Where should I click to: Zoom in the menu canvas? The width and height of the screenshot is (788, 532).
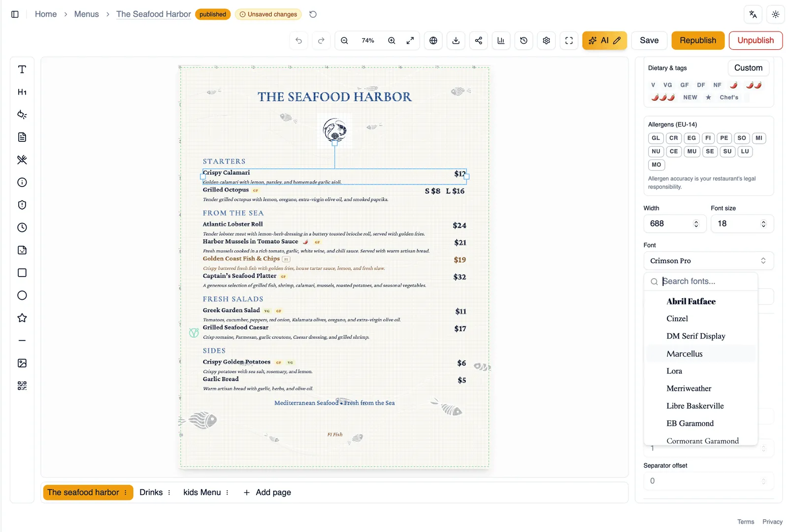(392, 40)
